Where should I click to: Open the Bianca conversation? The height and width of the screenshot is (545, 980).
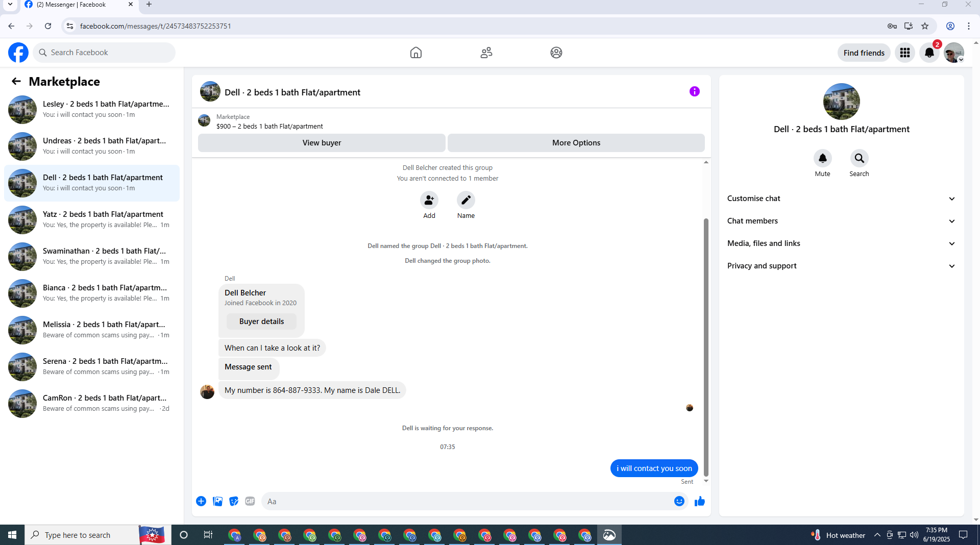coord(92,293)
